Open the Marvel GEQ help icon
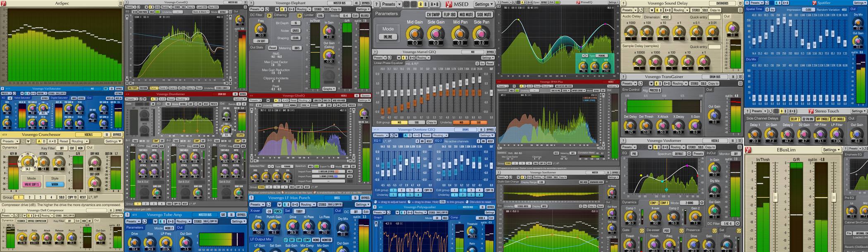Viewport: 868px width, 252px height. (x=376, y=52)
